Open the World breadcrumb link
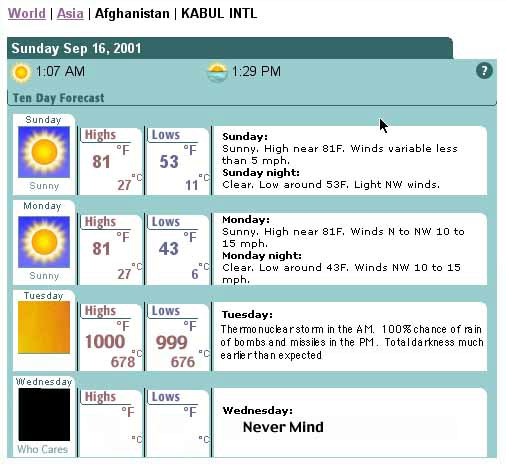Image resolution: width=506 pixels, height=464 pixels. tap(27, 14)
